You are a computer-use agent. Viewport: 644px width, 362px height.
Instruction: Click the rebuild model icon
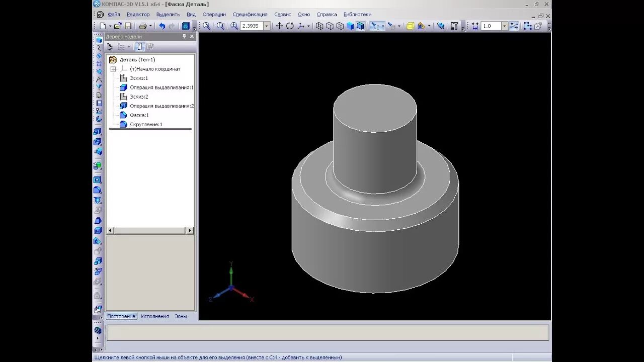pyautogui.click(x=441, y=26)
